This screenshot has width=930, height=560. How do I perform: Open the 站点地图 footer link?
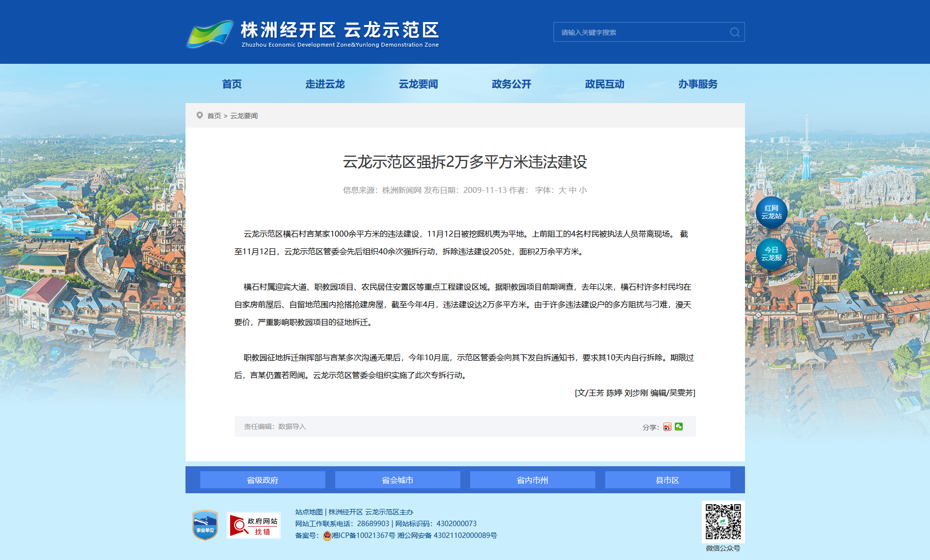point(309,512)
